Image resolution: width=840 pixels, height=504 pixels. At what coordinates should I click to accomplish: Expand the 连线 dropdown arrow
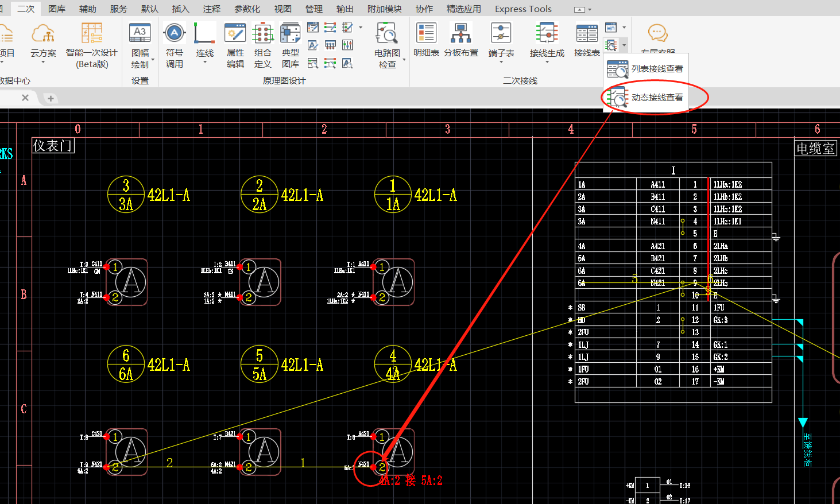point(205,61)
